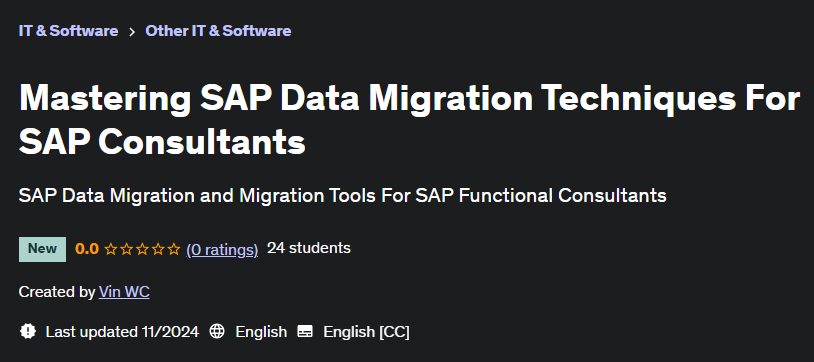Viewport: 814px width, 362px height.
Task: Click the English language label next to globe
Action: coord(261,332)
